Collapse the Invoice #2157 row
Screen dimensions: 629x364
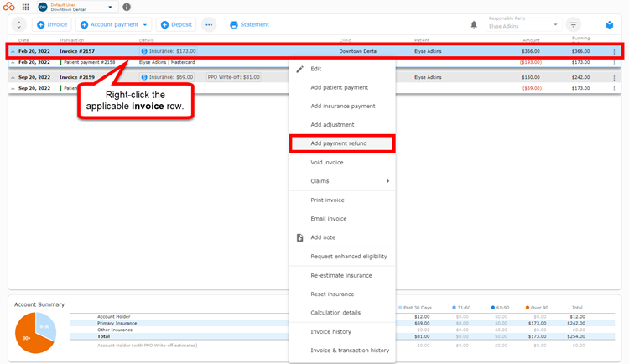tap(13, 51)
